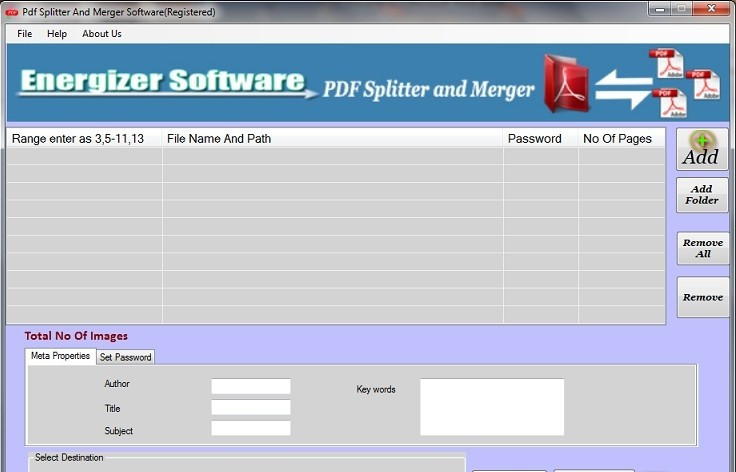
Task: Click the Add Folder button
Action: coord(702,195)
